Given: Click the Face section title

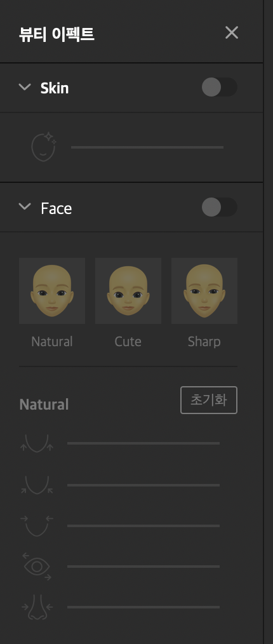Looking at the screenshot, I should (57, 208).
